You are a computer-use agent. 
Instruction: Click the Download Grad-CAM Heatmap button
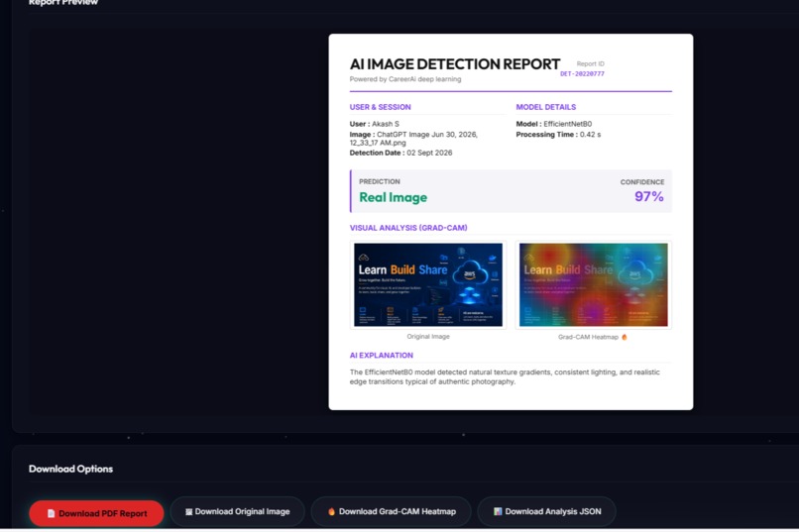[391, 511]
